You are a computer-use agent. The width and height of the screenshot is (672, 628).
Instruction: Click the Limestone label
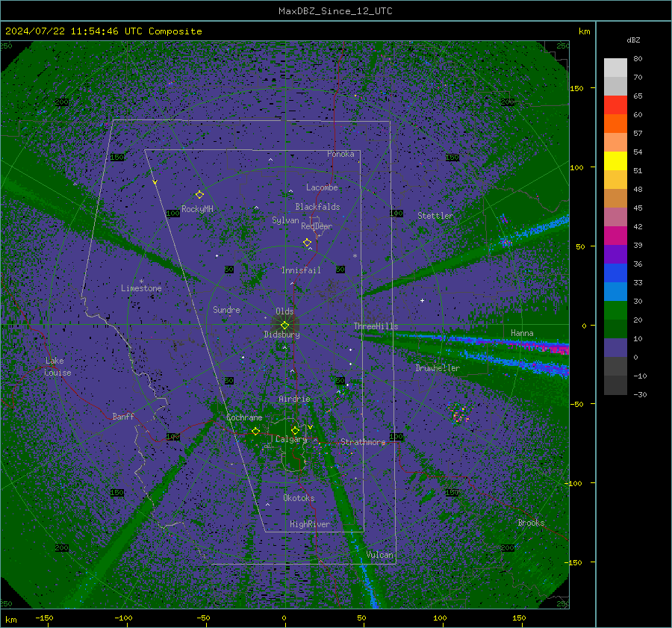(x=141, y=288)
